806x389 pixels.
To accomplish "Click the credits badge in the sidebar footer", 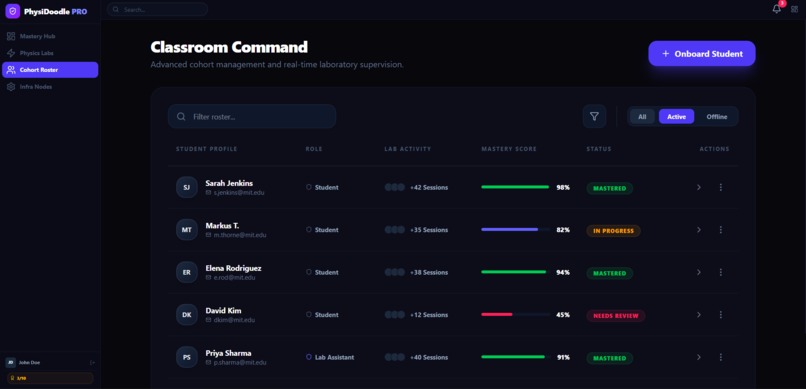I will tap(50, 378).
